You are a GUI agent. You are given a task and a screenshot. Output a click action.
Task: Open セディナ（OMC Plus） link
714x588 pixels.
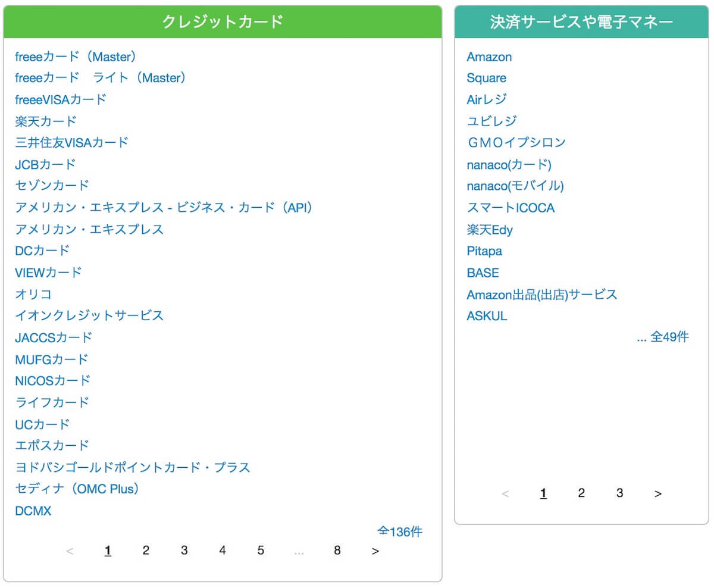79,489
